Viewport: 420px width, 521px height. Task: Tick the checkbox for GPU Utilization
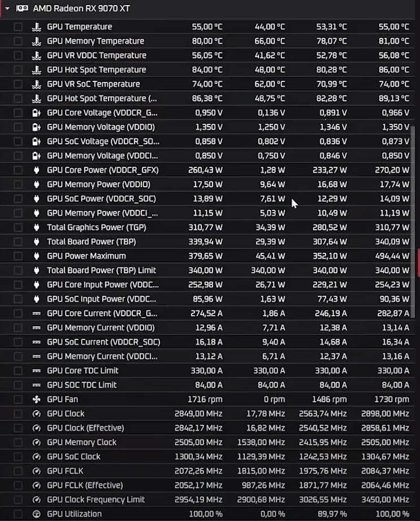(18, 514)
